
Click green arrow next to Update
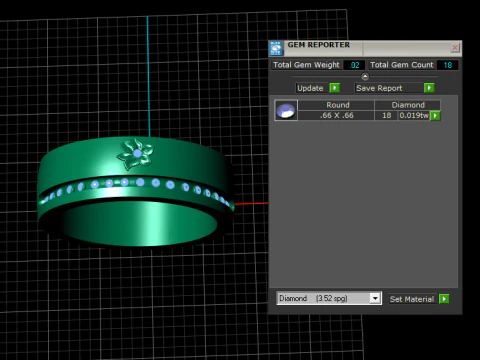[x=334, y=88]
